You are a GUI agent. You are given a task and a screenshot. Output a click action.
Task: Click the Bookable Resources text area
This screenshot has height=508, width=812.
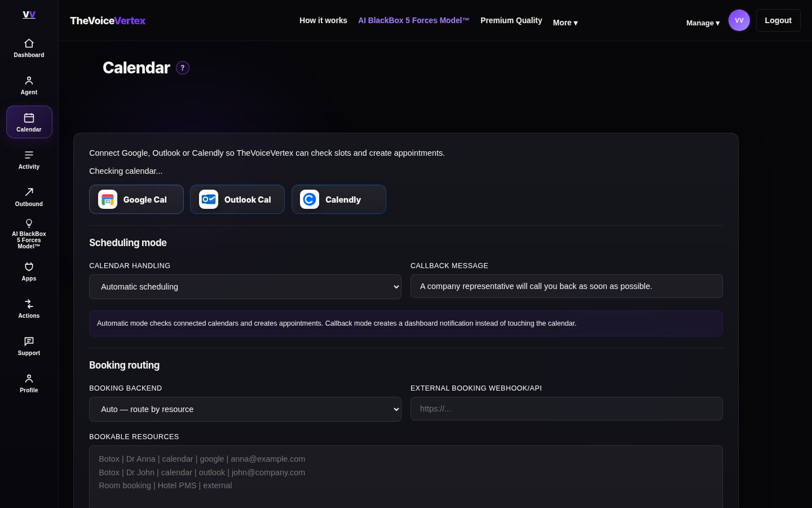pyautogui.click(x=406, y=477)
